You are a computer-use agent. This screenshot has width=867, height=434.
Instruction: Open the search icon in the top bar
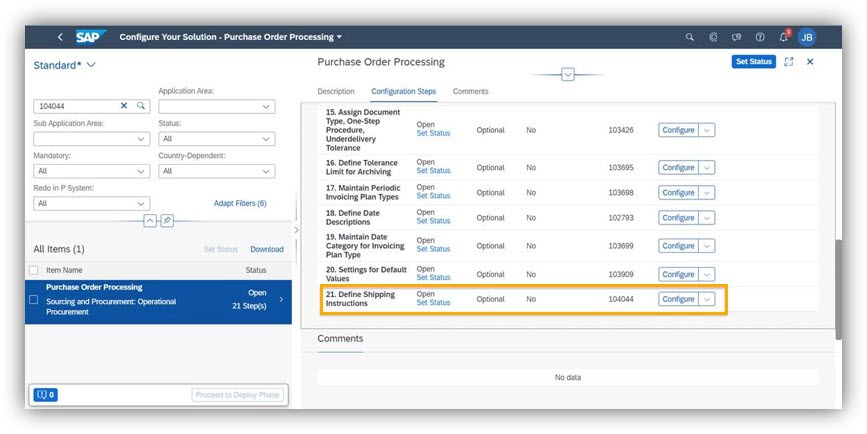689,37
